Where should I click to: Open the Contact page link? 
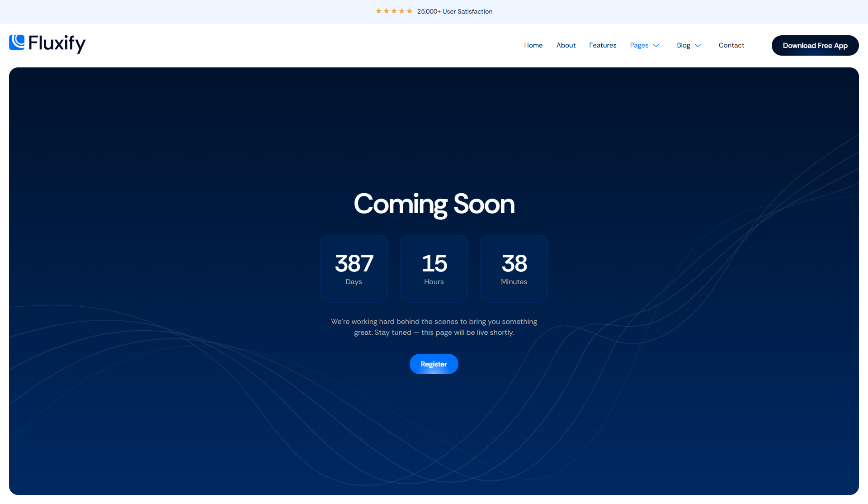731,45
